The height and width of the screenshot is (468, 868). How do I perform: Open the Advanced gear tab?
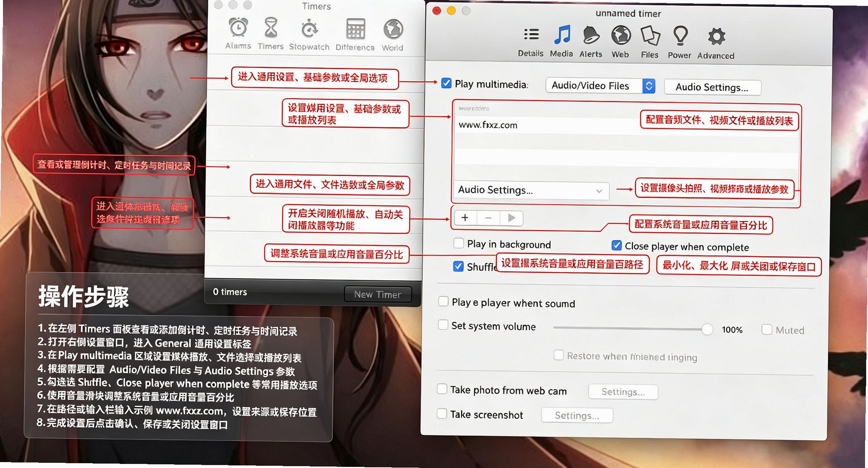(x=716, y=43)
